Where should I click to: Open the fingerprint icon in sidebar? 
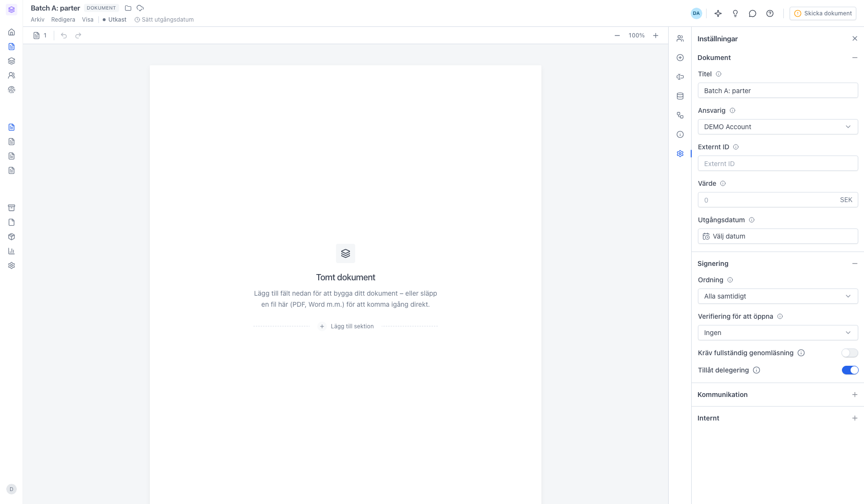[x=12, y=90]
